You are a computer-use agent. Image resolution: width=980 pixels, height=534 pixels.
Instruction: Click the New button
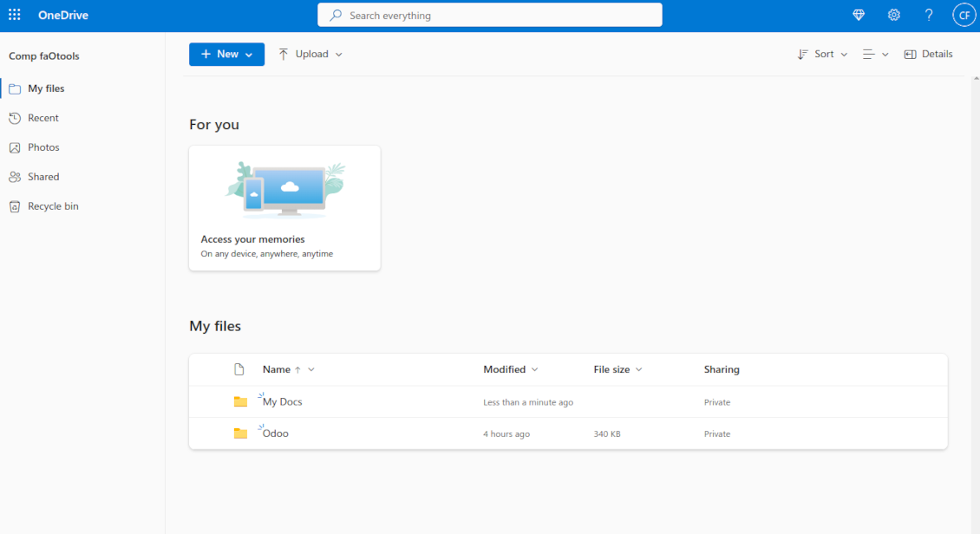coord(226,55)
